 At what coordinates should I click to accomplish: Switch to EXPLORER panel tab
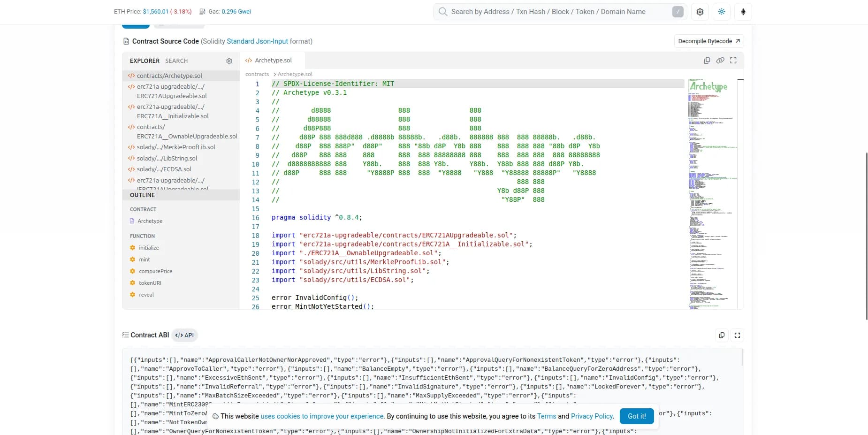click(x=145, y=61)
